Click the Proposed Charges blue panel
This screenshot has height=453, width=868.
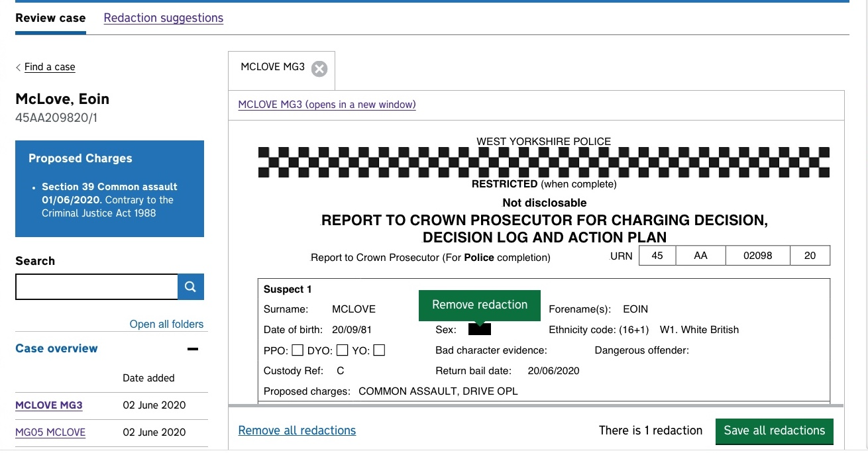110,189
